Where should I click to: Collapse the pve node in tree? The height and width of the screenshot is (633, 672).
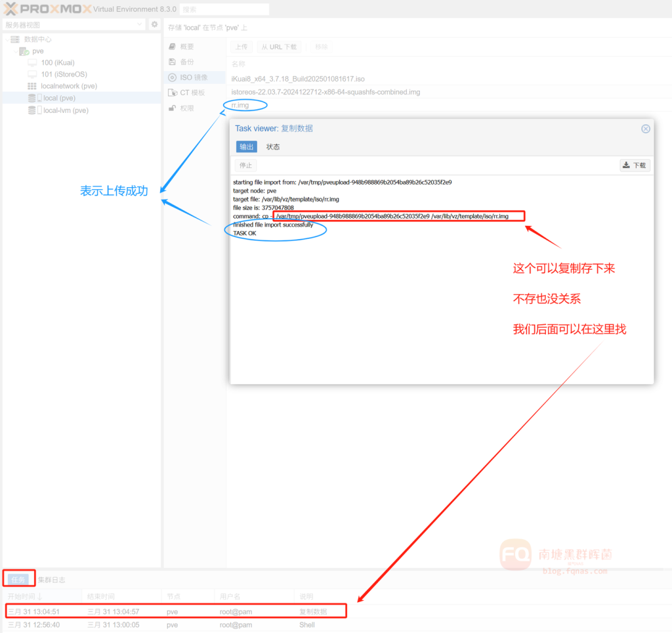[x=15, y=51]
